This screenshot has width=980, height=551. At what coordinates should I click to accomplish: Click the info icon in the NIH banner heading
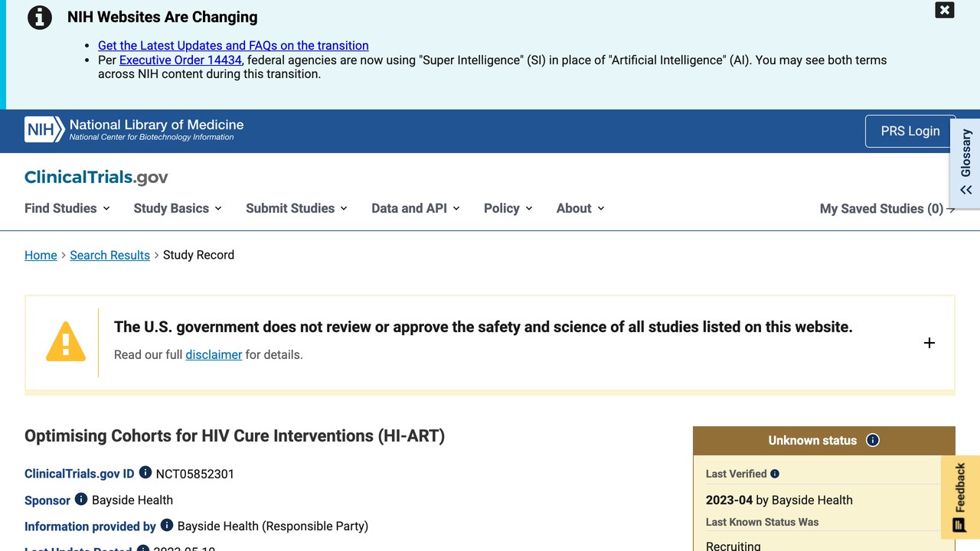pos(40,18)
